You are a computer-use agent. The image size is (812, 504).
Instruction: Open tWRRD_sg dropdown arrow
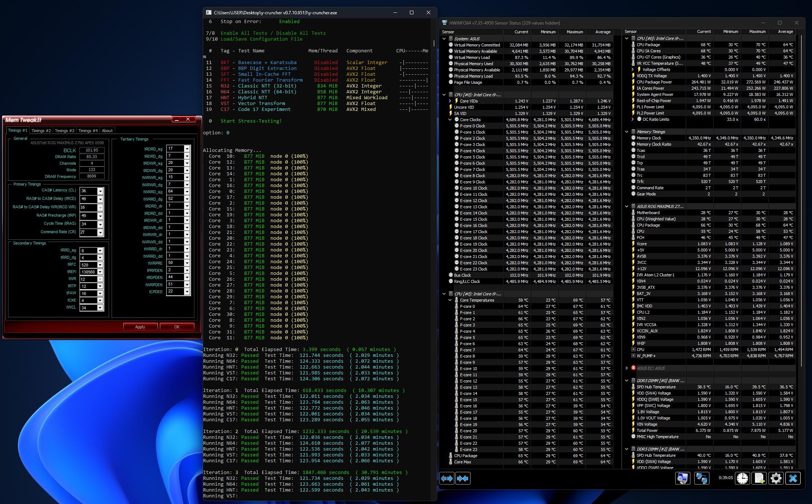click(x=187, y=192)
